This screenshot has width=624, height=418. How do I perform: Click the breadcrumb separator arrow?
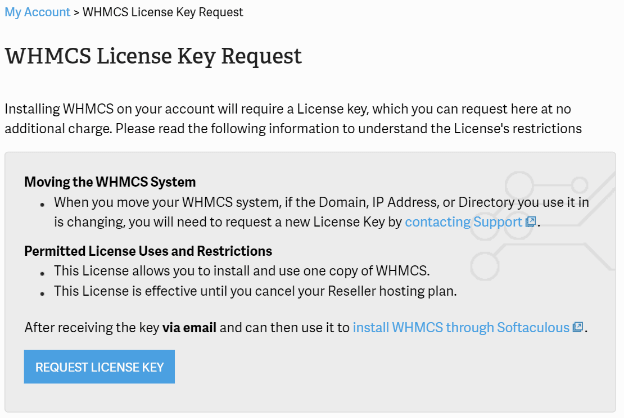(x=76, y=12)
